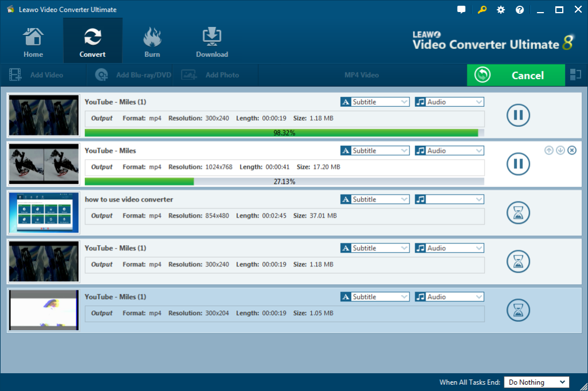Open Subtitle dropdown for the 1.18 MB waiting task

click(374, 248)
